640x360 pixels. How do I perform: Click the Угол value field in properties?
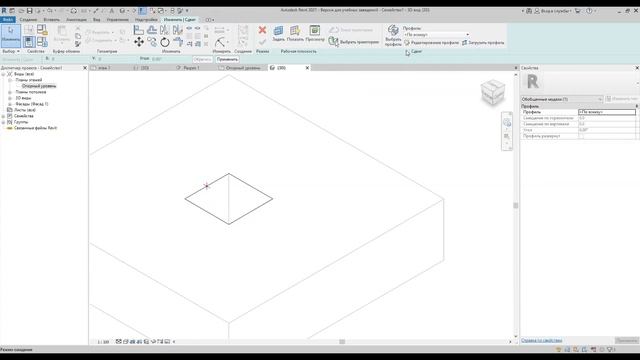click(607, 130)
